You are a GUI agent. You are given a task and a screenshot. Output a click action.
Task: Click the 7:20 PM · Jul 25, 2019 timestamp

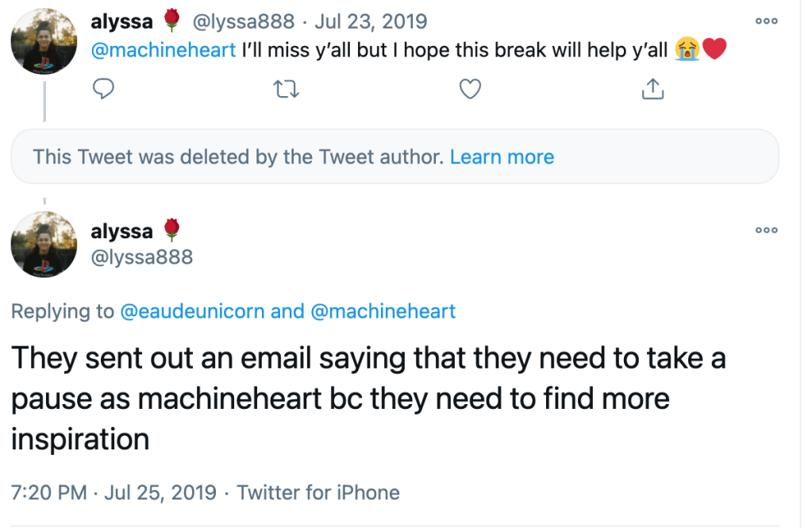114,492
